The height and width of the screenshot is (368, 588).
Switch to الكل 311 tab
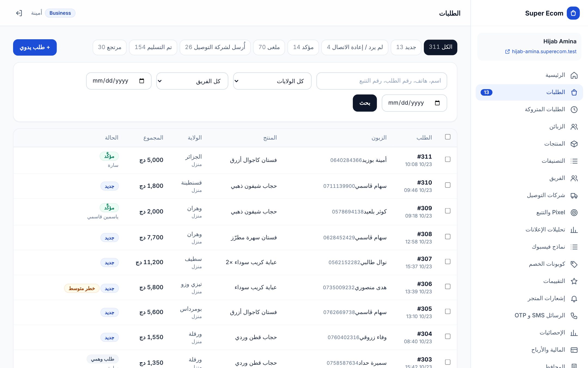[440, 47]
